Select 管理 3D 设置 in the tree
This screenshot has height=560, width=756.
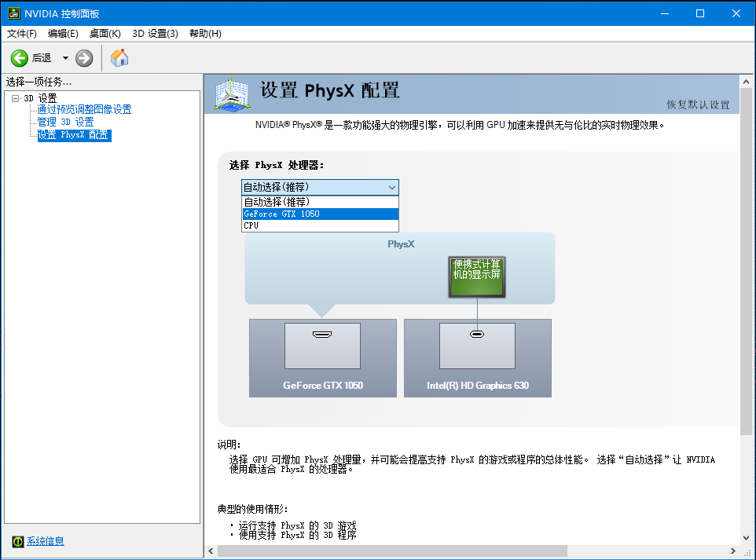tap(65, 122)
